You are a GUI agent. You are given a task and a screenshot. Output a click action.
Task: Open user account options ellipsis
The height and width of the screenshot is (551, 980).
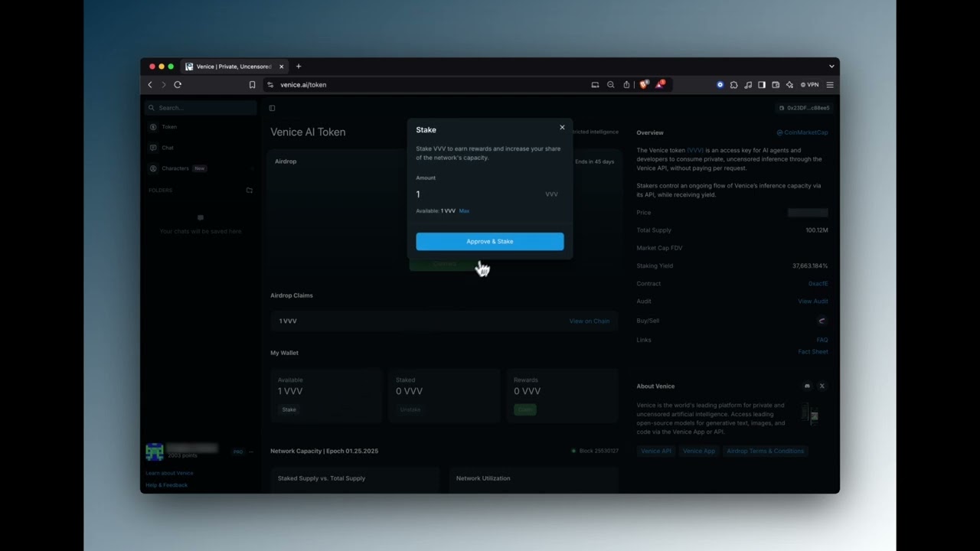251,452
